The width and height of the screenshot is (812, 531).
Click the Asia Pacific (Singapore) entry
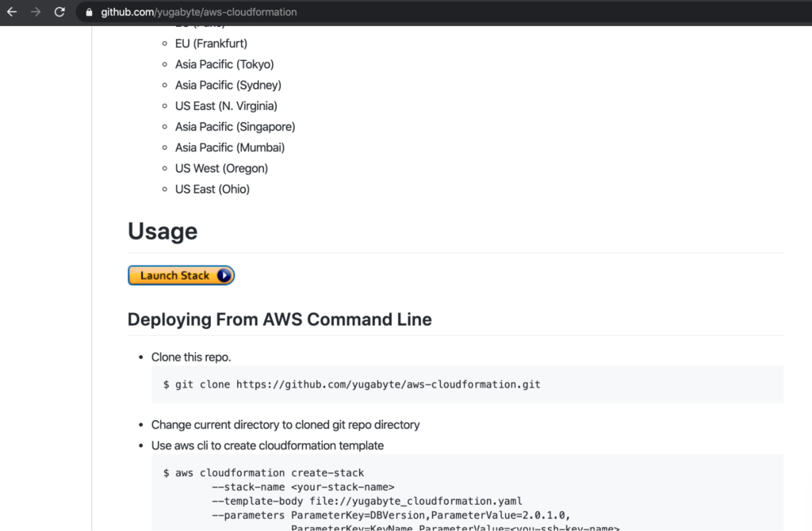tap(235, 127)
